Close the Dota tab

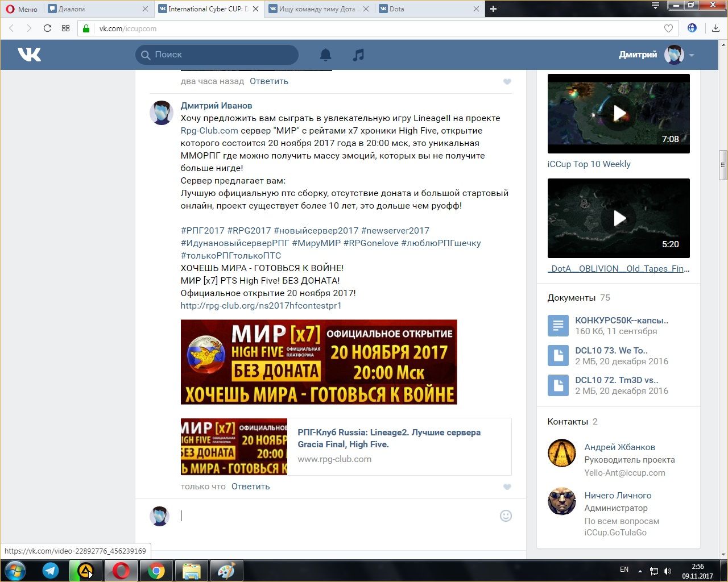[477, 9]
